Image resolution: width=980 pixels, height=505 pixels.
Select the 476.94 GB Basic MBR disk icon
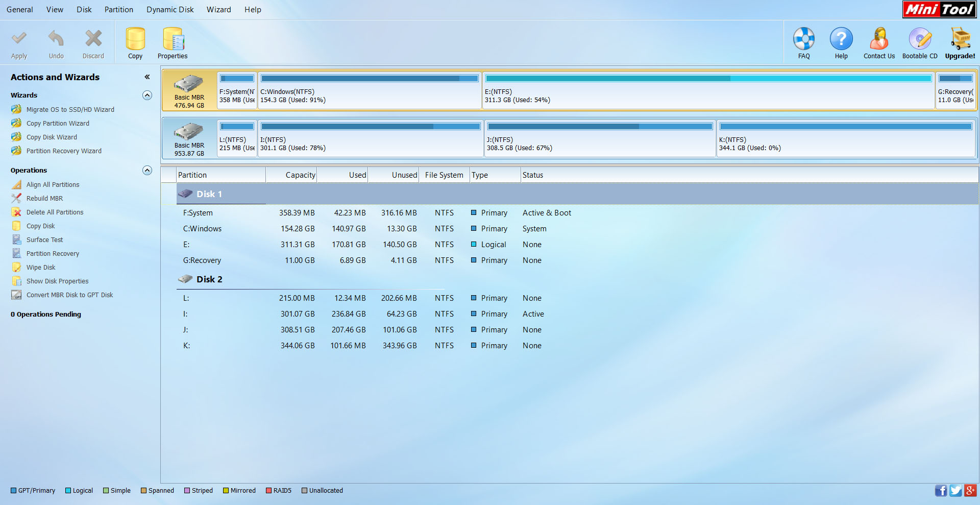click(x=189, y=84)
